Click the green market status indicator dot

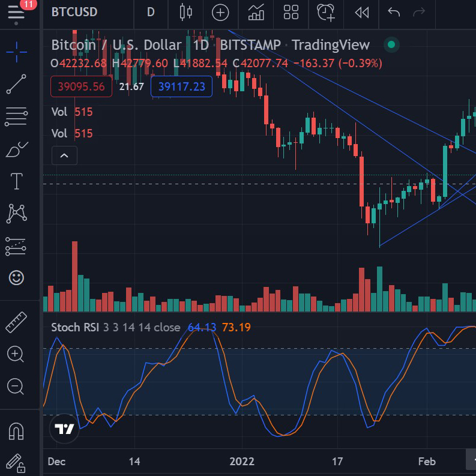coord(391,44)
